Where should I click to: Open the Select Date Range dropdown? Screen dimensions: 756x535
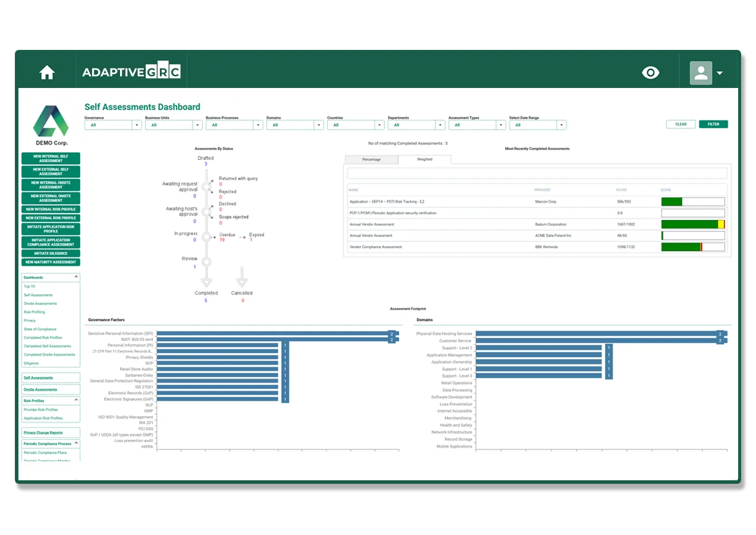click(537, 125)
